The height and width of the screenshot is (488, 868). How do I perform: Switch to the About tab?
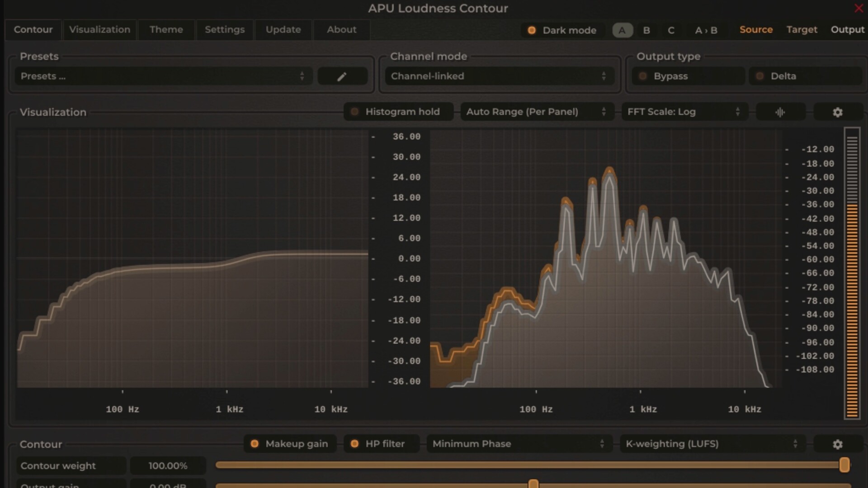(x=342, y=30)
